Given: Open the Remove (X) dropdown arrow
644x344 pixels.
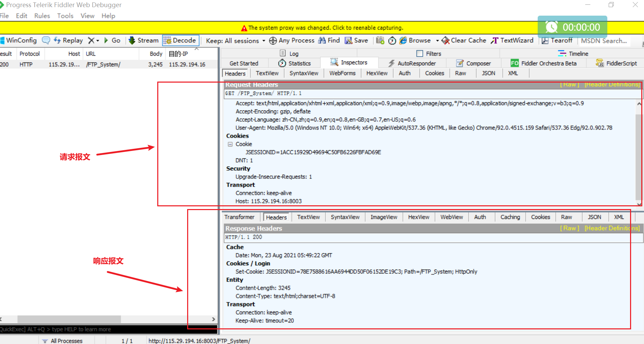Looking at the screenshot, I should click(98, 41).
